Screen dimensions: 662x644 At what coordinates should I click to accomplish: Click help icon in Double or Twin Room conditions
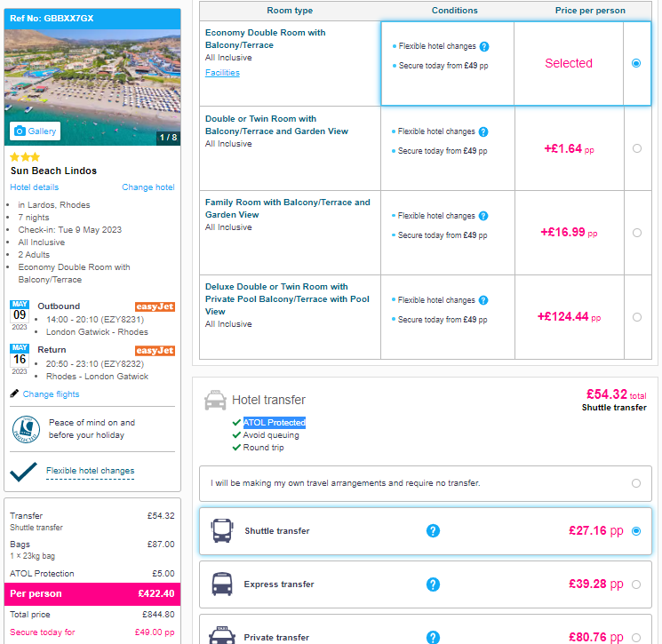coord(483,131)
